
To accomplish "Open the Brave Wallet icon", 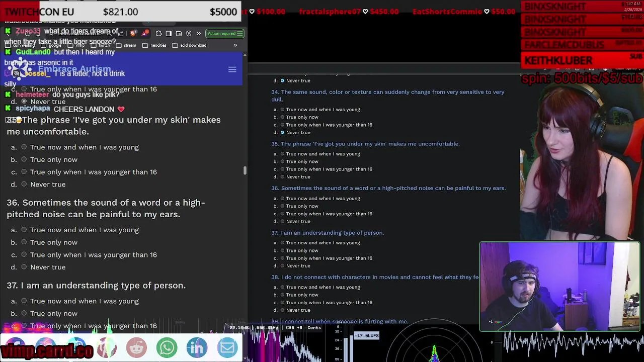I will coord(179,34).
